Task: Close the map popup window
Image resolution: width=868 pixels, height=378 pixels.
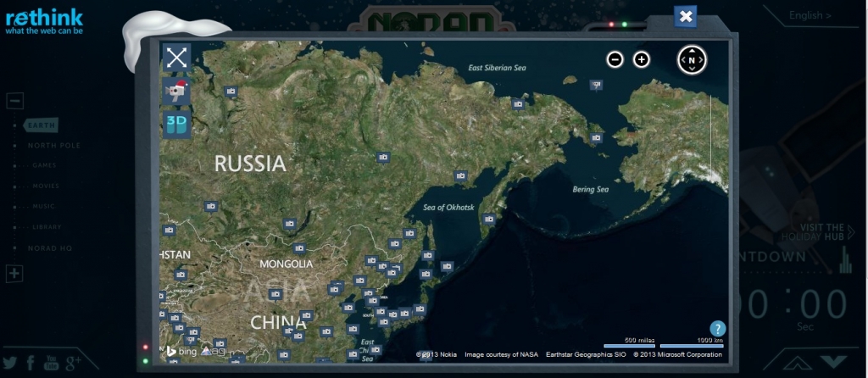Action: (x=686, y=16)
